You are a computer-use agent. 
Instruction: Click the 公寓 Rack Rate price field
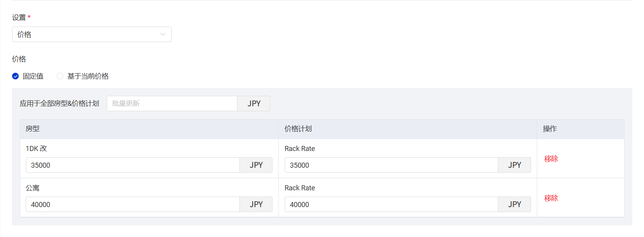391,204
